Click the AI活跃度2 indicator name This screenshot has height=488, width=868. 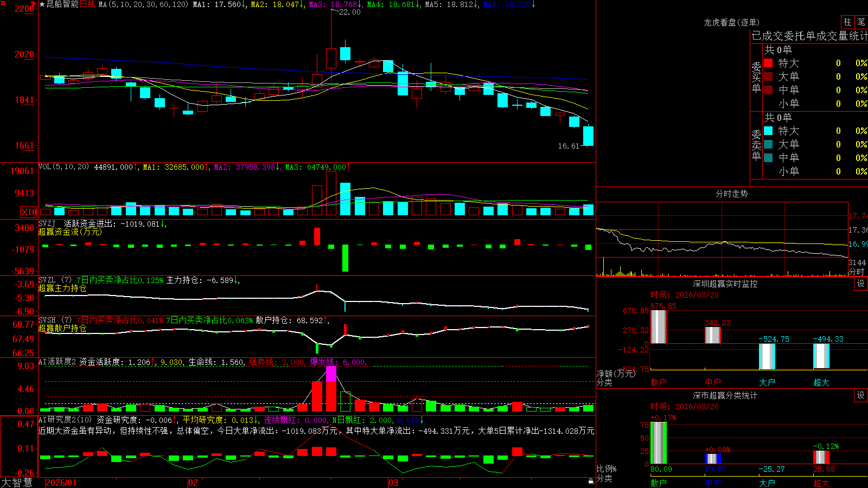58,362
